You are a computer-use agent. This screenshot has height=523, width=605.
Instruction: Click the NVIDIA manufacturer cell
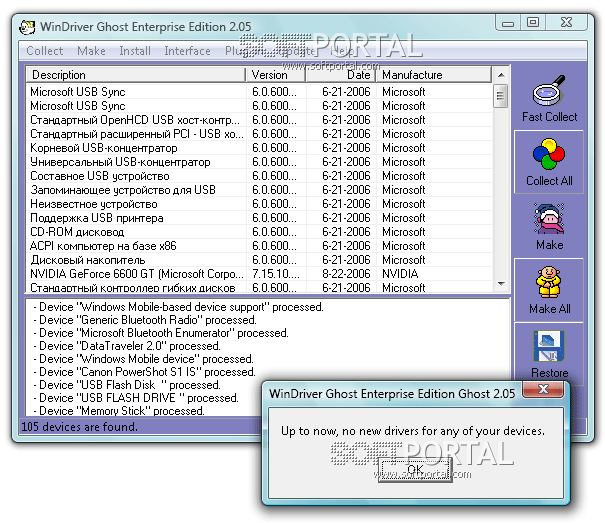pos(400,274)
